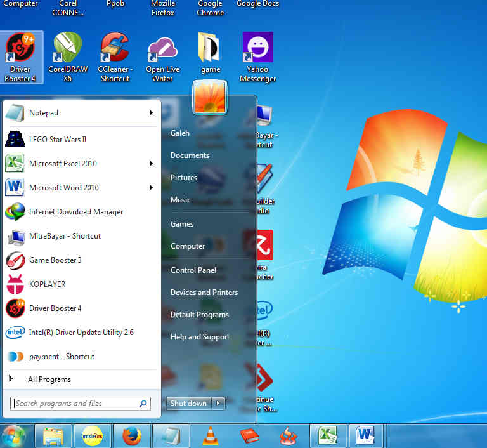Select Intel(R) Driver Update Utility 2.6 text
Viewport: 487px width, 448px height.
[81, 333]
